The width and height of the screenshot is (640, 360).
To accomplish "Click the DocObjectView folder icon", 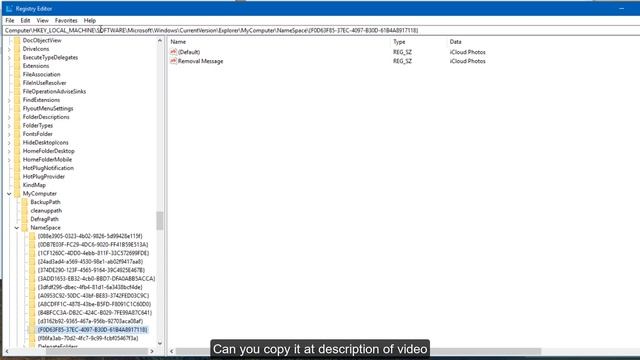I will pyautogui.click(x=17, y=40).
